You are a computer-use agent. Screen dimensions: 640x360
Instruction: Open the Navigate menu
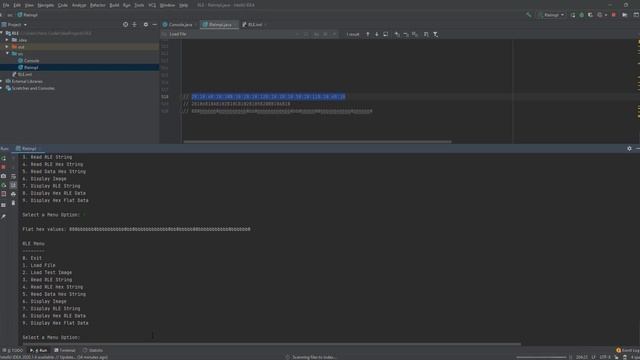pyautogui.click(x=46, y=5)
